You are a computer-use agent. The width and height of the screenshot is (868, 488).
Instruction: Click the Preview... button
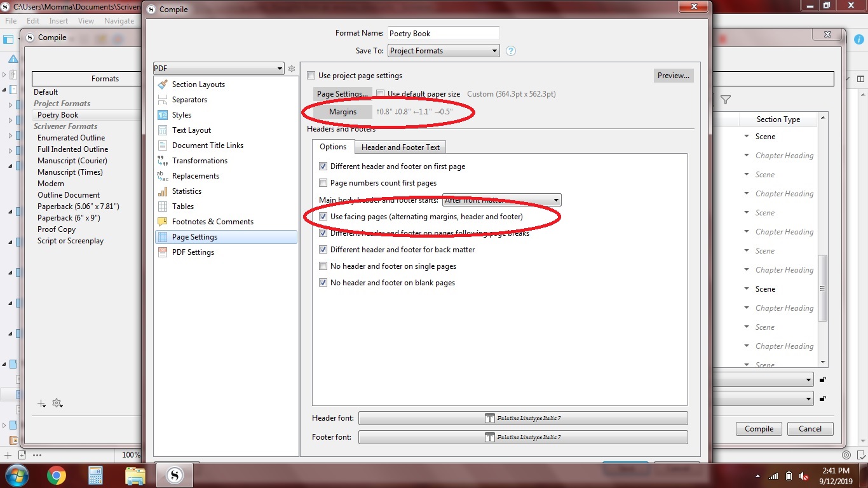(674, 76)
